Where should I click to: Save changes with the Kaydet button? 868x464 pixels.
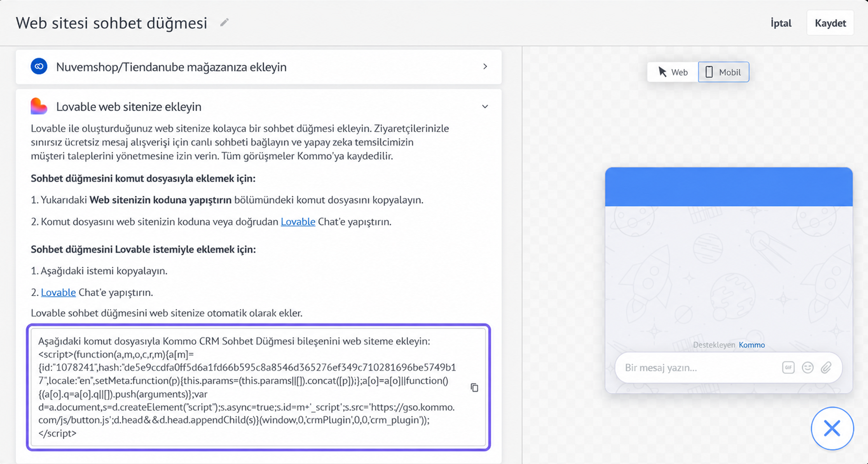[x=830, y=23]
